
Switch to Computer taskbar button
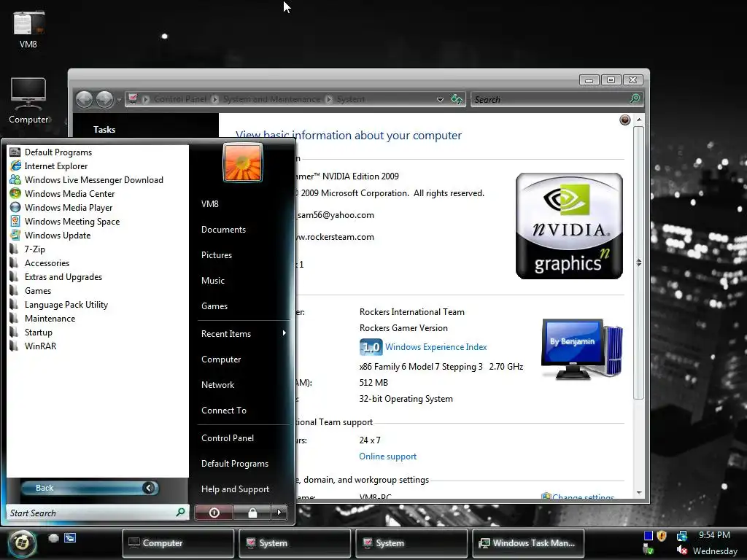point(178,542)
